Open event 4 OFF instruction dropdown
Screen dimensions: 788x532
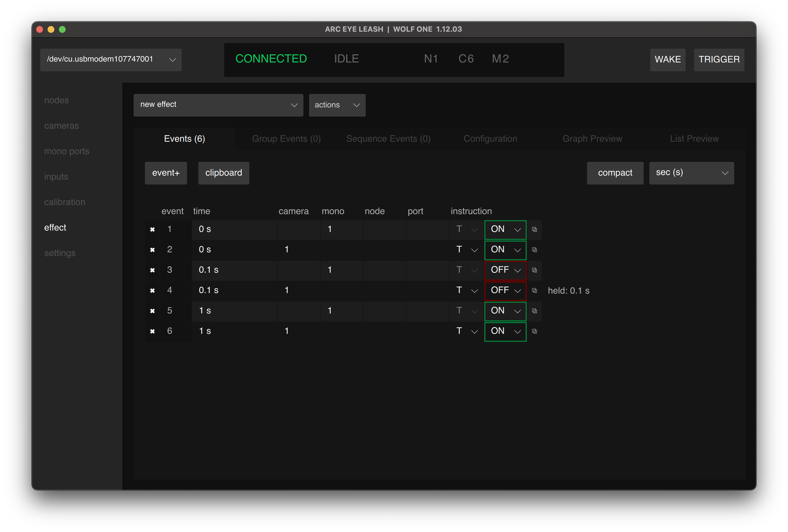click(x=505, y=291)
